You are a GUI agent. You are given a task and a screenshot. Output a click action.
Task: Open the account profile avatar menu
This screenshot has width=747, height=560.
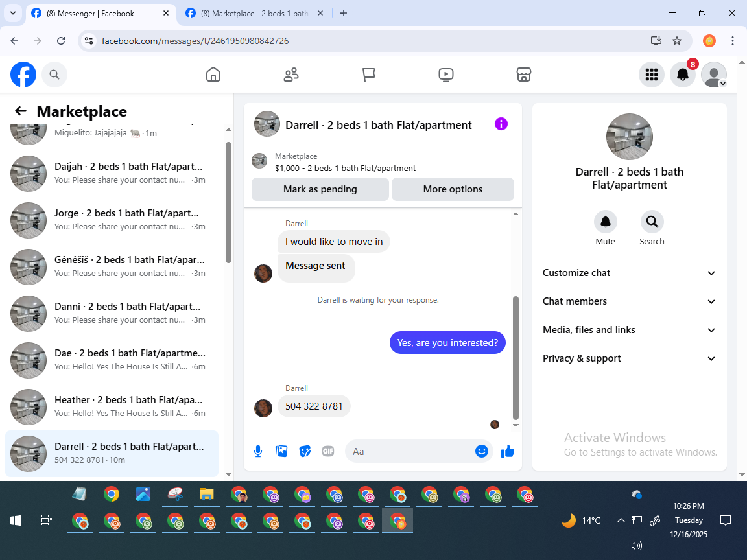[714, 75]
